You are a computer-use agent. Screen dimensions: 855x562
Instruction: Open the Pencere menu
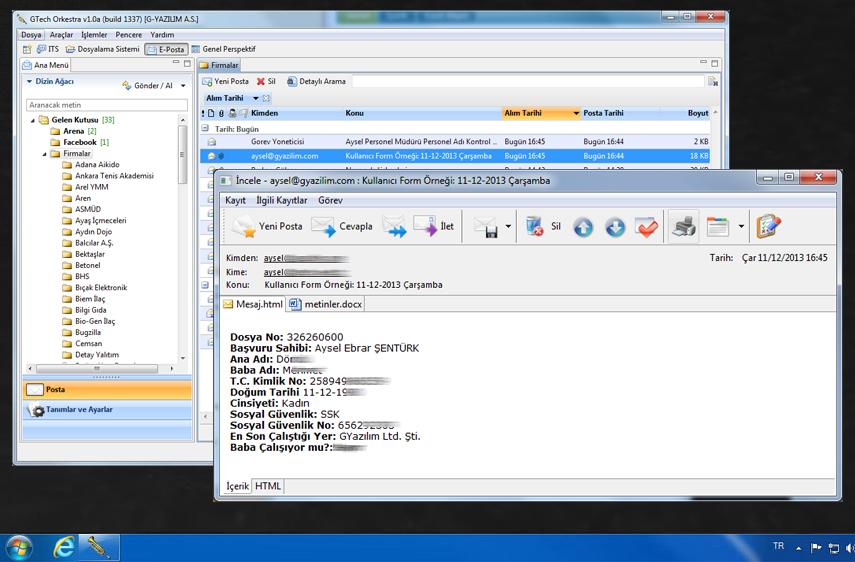(x=129, y=35)
